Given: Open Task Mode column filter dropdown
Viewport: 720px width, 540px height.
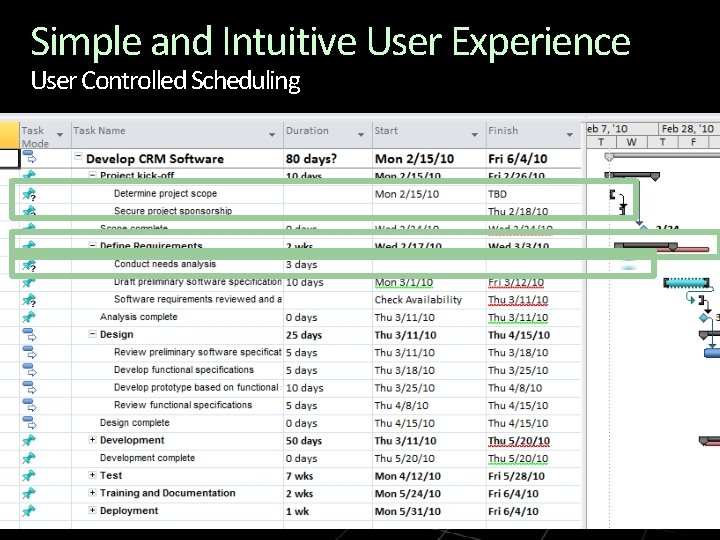Looking at the screenshot, I should point(60,135).
